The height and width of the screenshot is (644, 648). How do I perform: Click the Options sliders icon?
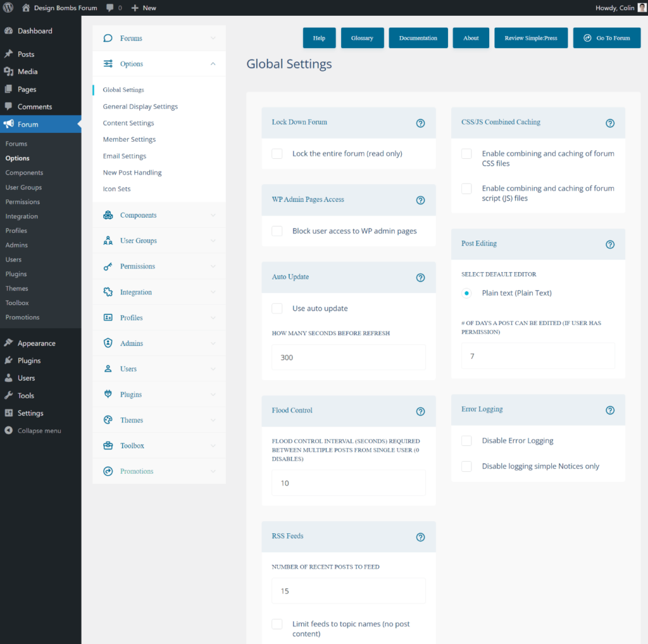click(x=108, y=63)
